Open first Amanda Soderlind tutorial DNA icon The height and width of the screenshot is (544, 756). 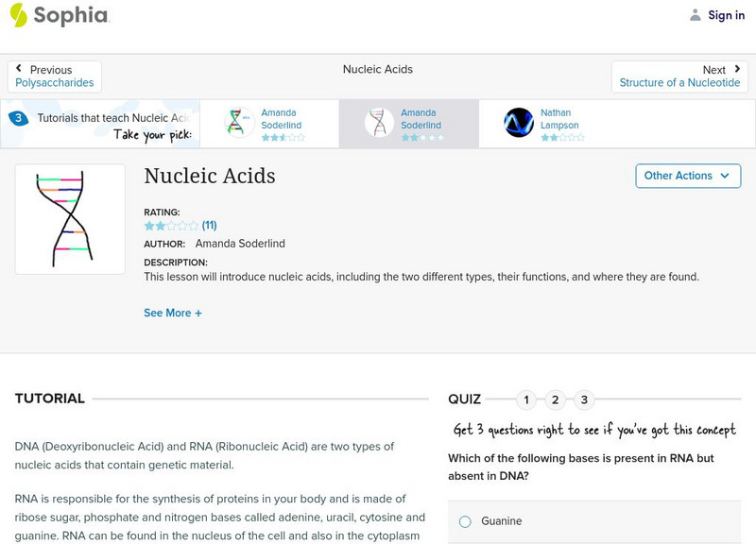click(239, 123)
